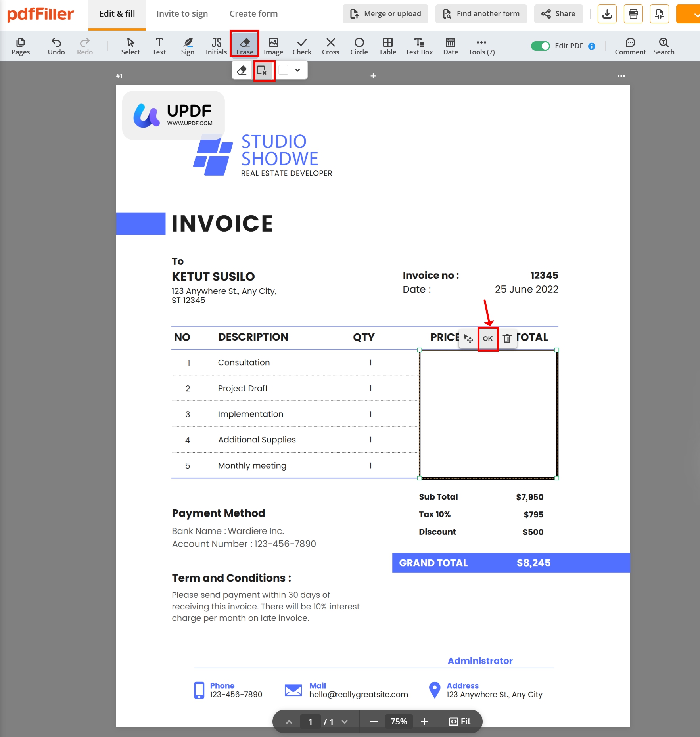Choose the freehand eraser option
Screen dimensions: 700x737
point(242,70)
